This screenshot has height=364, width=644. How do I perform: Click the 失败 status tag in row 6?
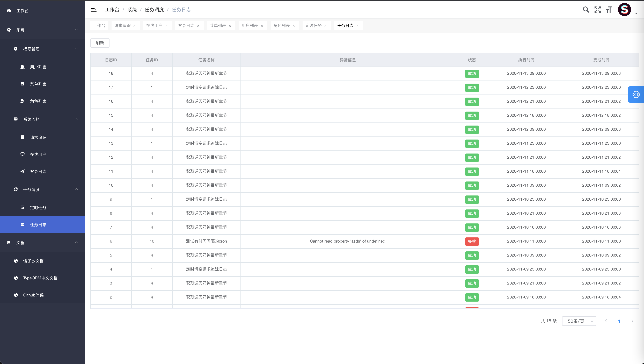pos(472,242)
